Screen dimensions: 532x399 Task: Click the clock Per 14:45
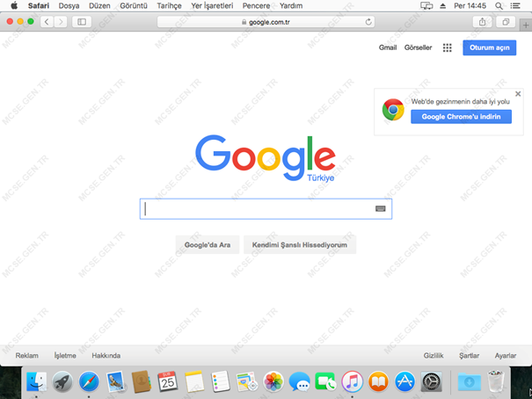[470, 6]
